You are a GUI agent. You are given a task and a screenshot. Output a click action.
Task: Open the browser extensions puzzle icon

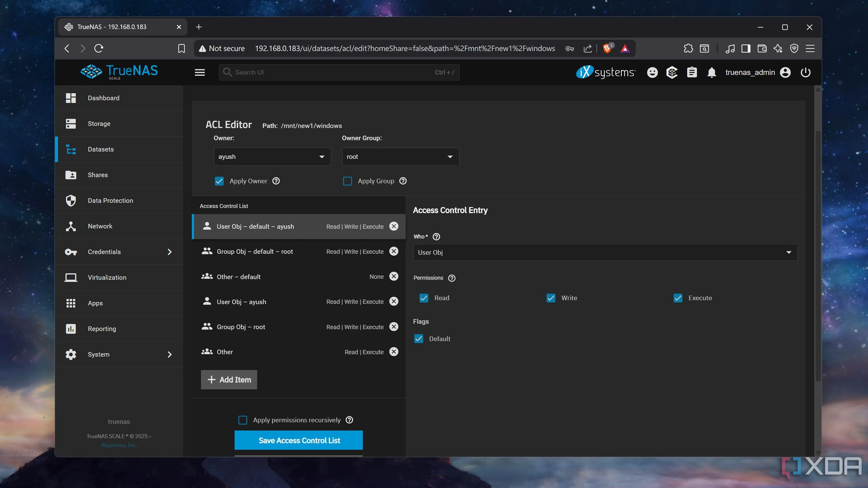click(x=688, y=49)
